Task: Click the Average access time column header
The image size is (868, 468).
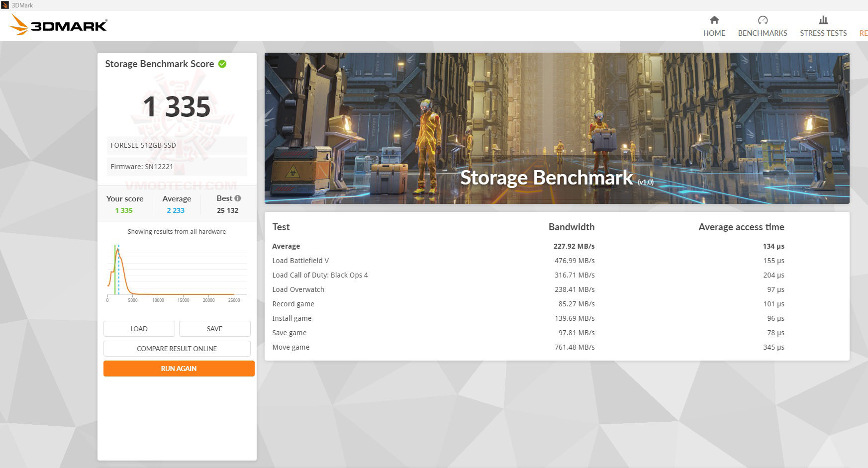Action: click(x=741, y=227)
